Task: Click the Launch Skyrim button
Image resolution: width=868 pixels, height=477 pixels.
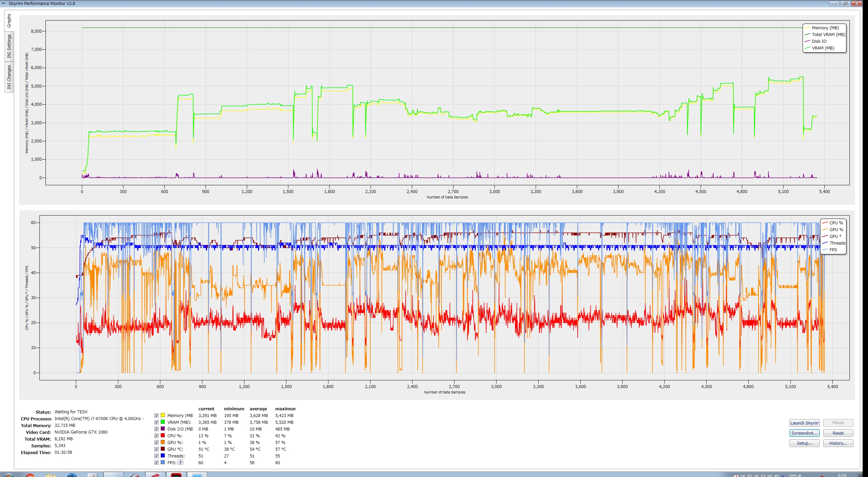Action: [804, 423]
